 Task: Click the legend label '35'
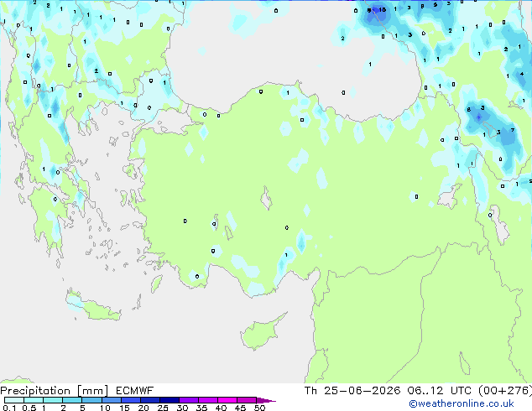click(x=201, y=408)
